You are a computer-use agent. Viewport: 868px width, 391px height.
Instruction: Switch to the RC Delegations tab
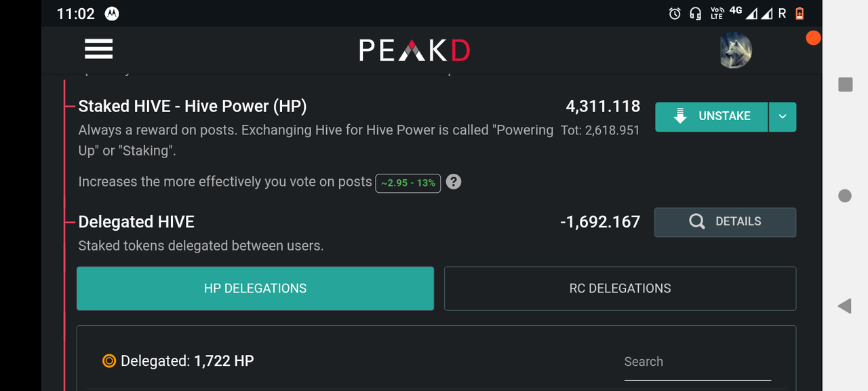tap(620, 288)
